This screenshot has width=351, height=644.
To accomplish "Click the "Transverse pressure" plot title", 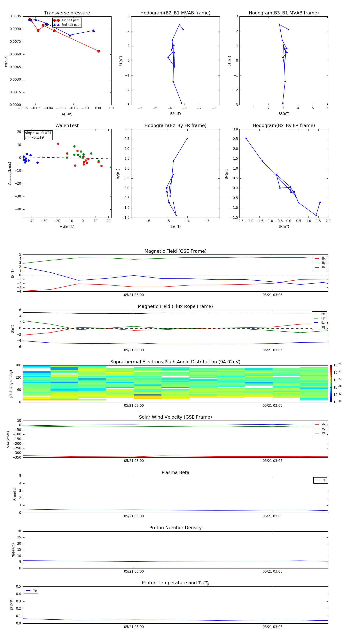I will coord(67,13).
